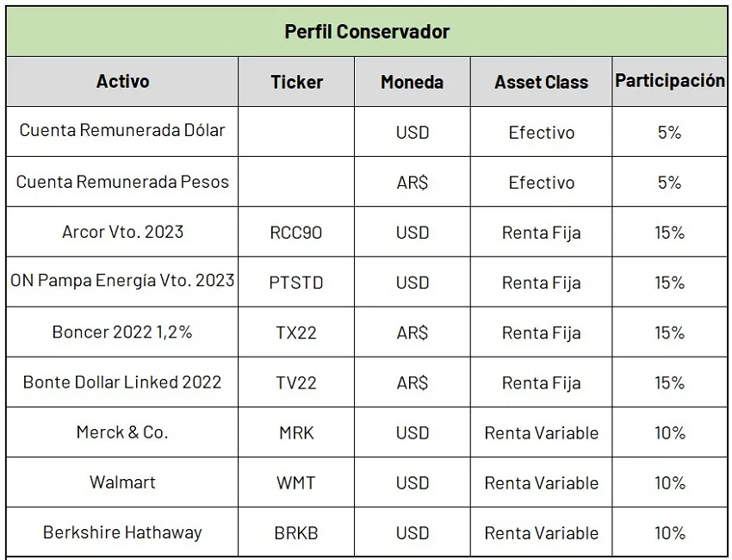Select the TV22 ticker cell

[296, 383]
